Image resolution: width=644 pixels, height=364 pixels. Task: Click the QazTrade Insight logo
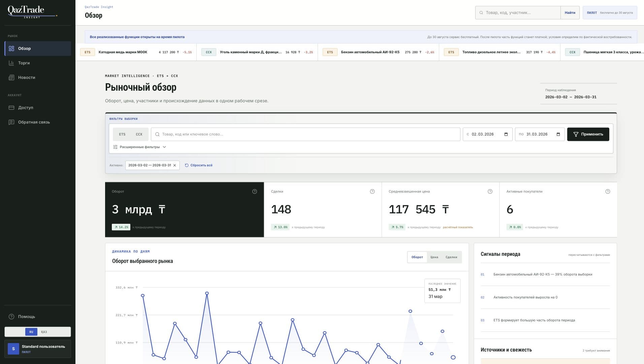32,11
